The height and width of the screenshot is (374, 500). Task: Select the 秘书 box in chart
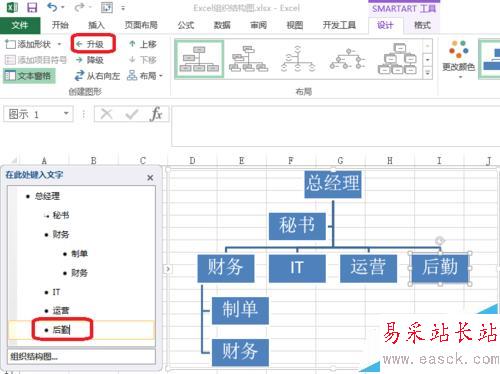(x=297, y=226)
